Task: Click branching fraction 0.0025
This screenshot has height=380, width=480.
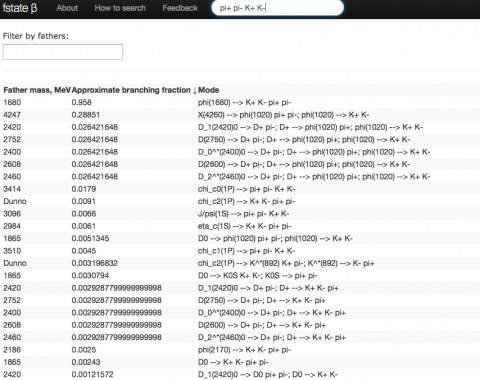Action: click(x=84, y=350)
